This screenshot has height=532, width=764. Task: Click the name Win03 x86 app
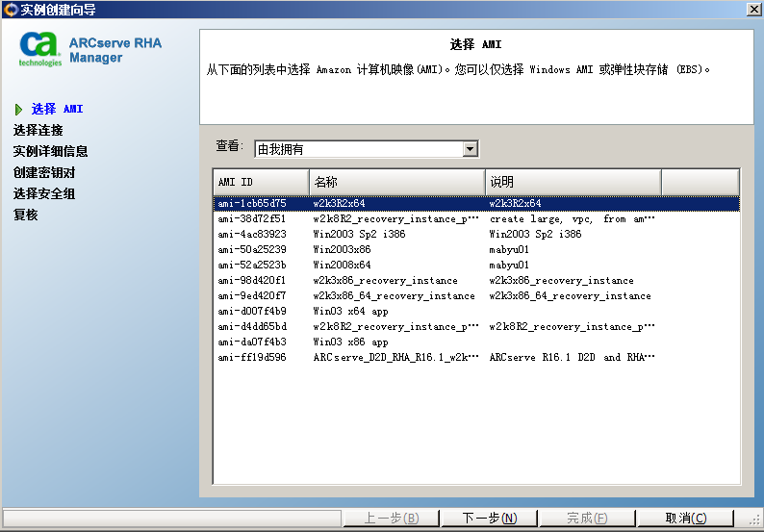350,342
